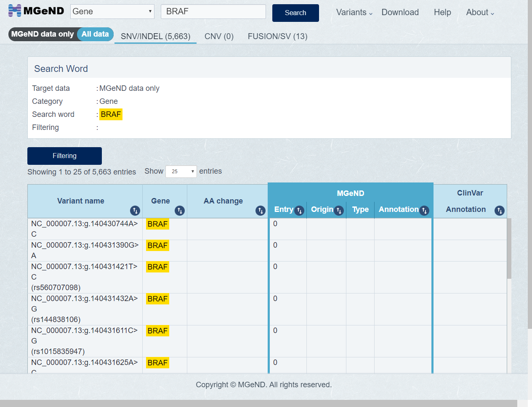The image size is (532, 407).
Task: Sort by MGeND Origin column icon
Action: tap(339, 211)
